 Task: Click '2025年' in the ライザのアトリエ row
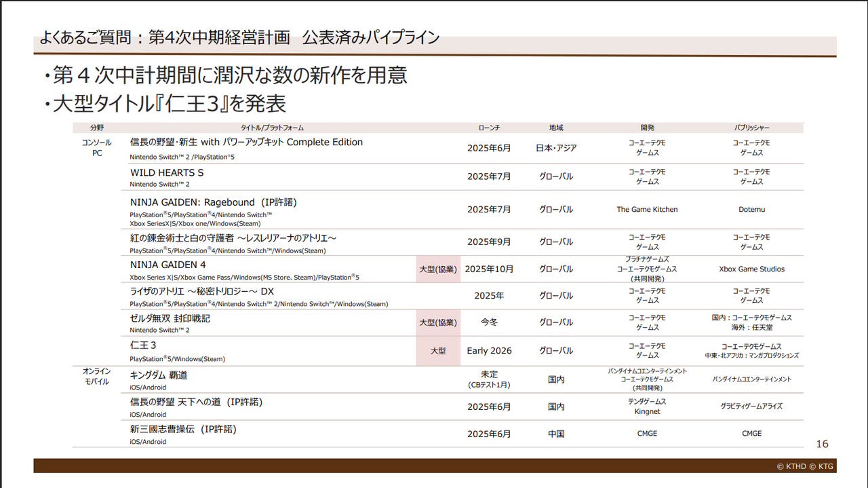(x=489, y=296)
